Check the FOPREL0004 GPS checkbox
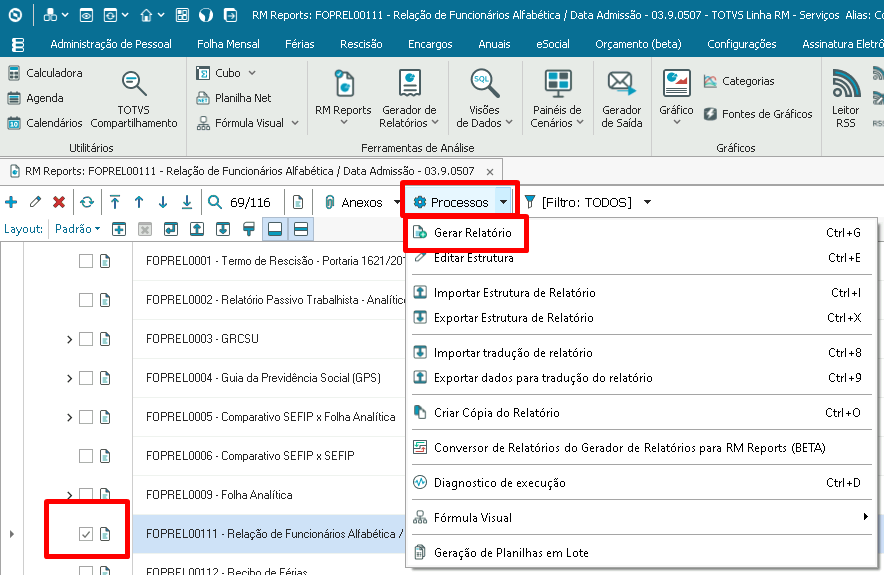This screenshot has height=575, width=884. click(86, 378)
